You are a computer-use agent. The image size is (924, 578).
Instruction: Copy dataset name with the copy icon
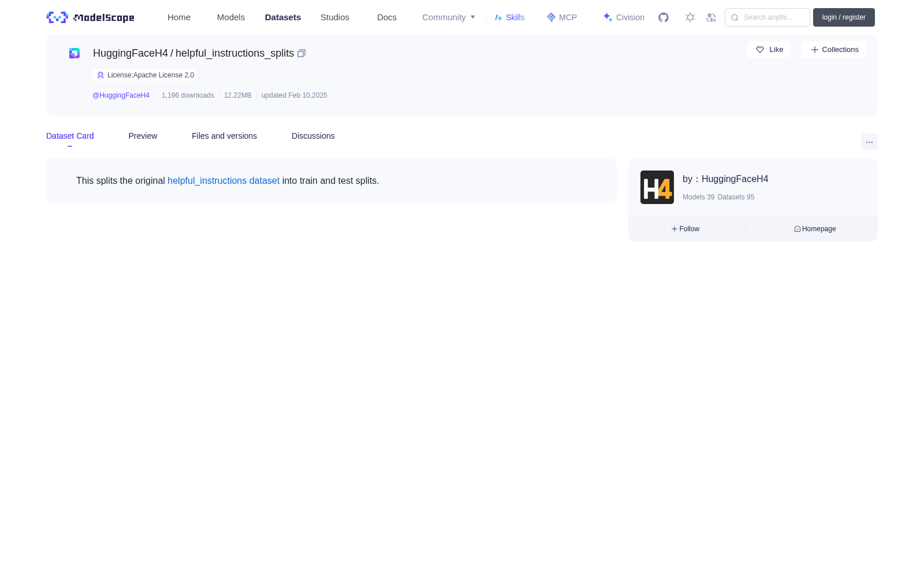coord(301,53)
